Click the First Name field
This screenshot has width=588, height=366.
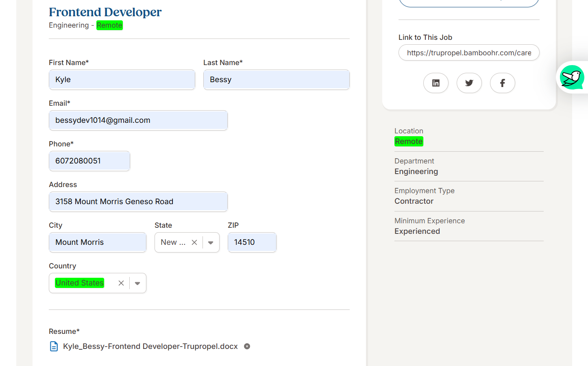point(122,80)
